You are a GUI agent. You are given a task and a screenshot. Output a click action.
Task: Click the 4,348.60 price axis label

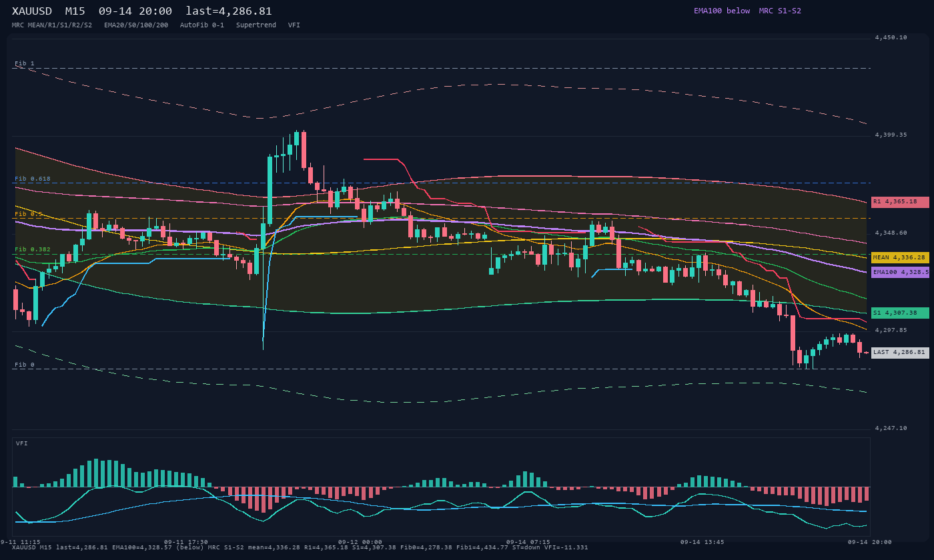[891, 233]
